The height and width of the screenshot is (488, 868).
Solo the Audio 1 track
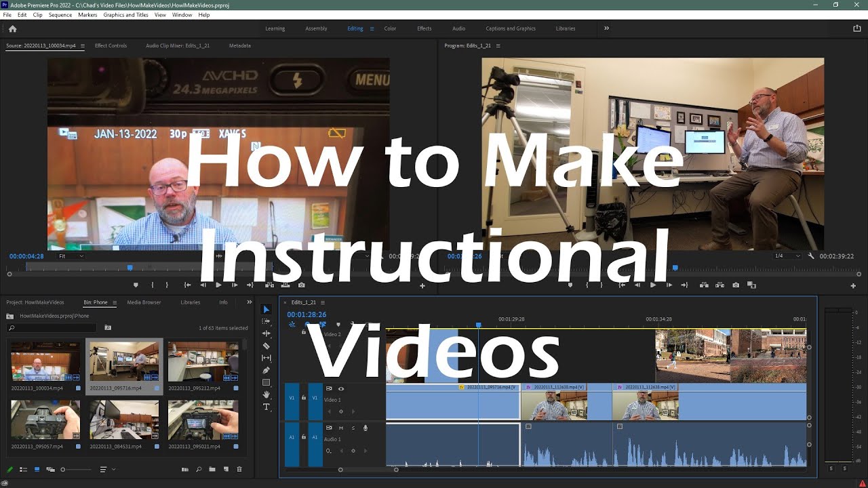coord(353,428)
